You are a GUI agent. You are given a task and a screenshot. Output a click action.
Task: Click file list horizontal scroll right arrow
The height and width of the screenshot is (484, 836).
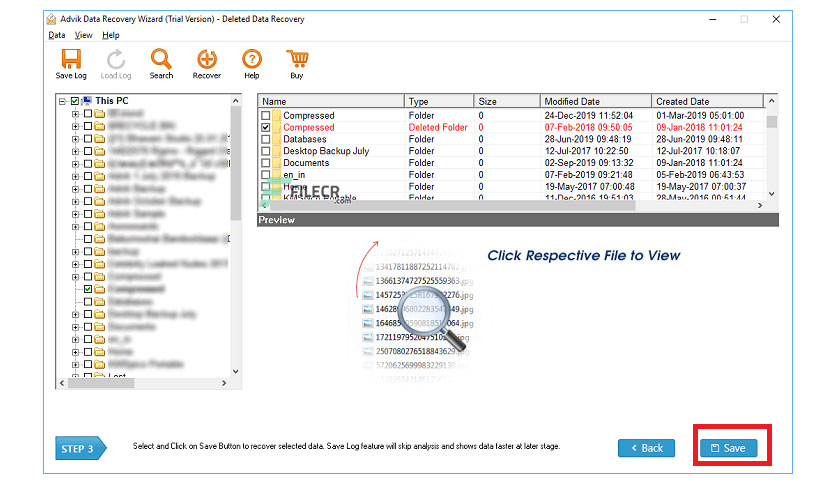pos(760,205)
